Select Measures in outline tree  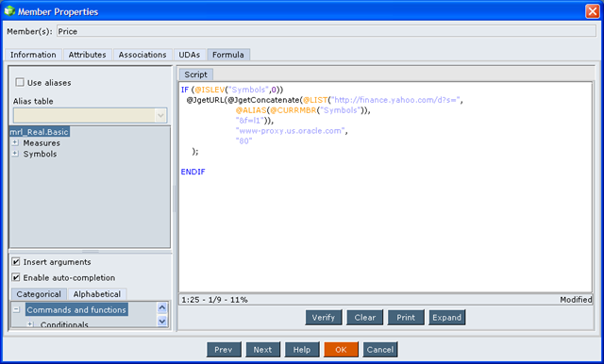point(42,142)
